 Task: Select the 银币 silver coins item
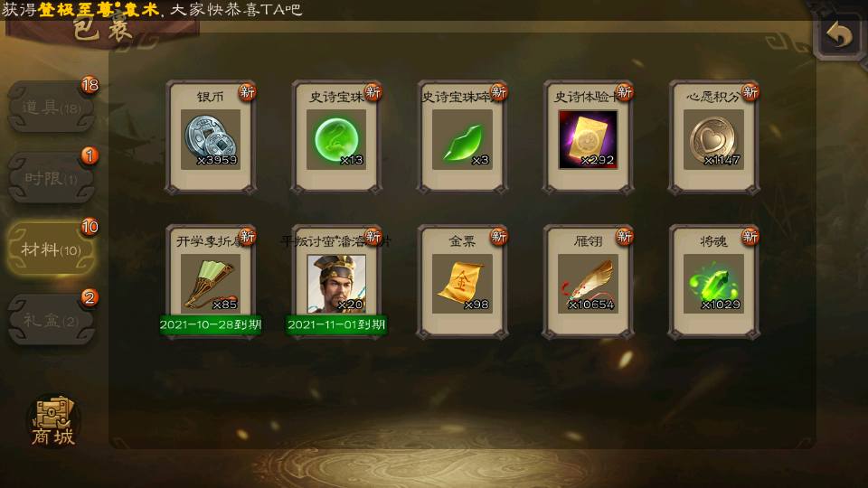coord(211,137)
